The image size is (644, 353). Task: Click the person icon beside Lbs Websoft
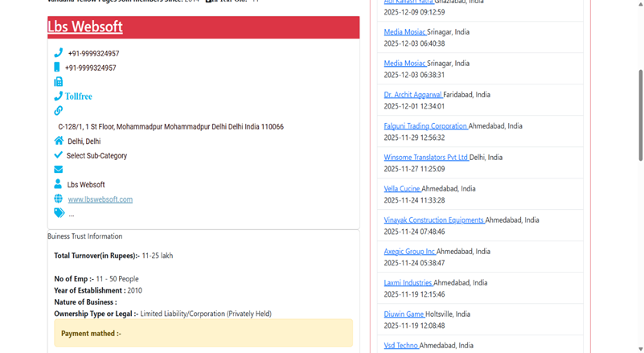coord(58,184)
